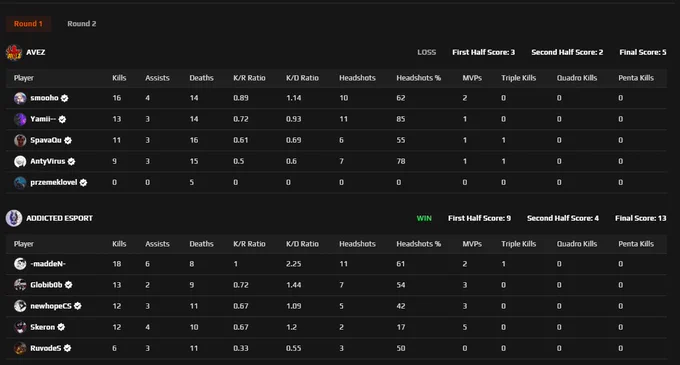
Task: Open SpavaQu's player avatar
Action: [20, 140]
